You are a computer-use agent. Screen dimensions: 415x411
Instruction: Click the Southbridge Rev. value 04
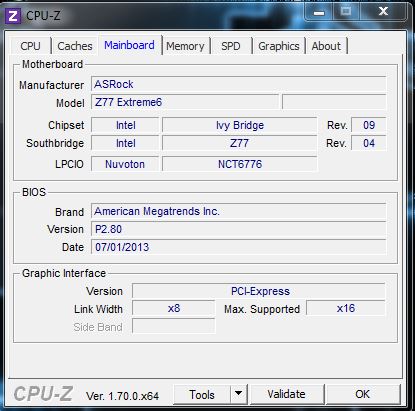pyautogui.click(x=369, y=143)
